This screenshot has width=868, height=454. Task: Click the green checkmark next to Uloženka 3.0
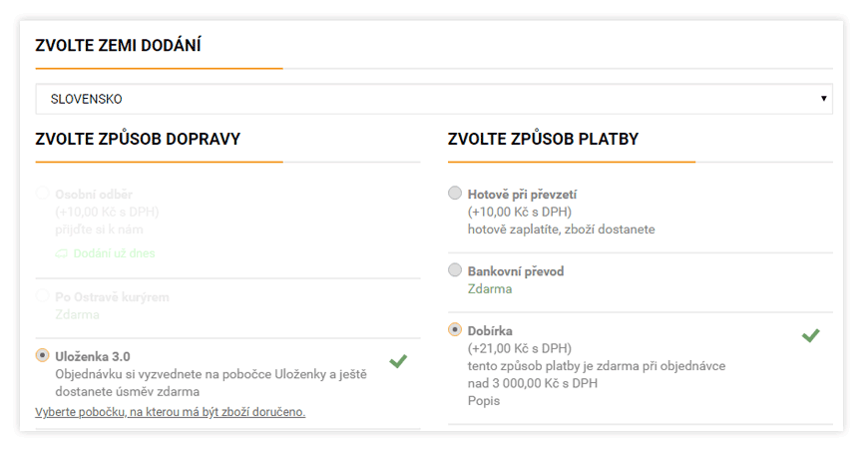tap(398, 361)
